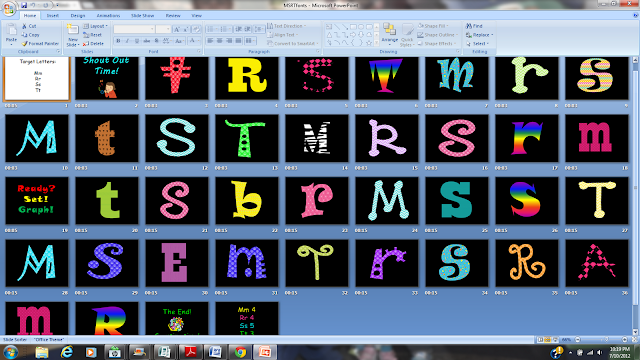
Task: Open the font name combo box
Action: click(134, 29)
